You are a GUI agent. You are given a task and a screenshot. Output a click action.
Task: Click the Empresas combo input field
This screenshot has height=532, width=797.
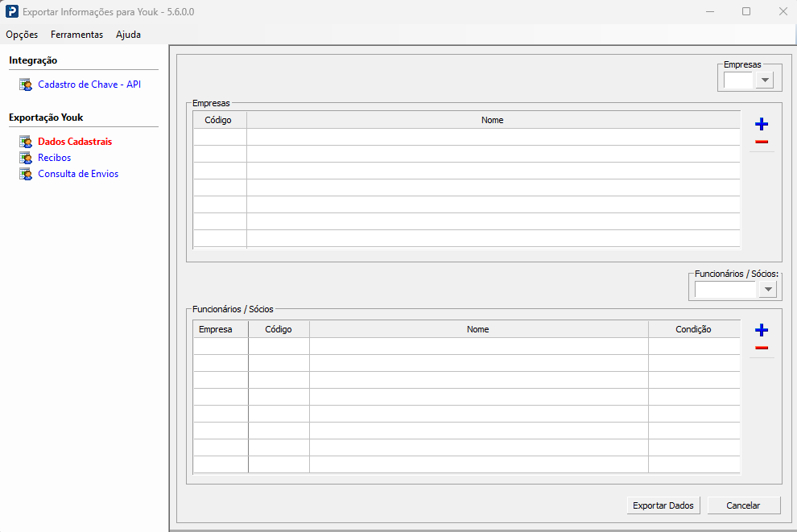pos(738,80)
